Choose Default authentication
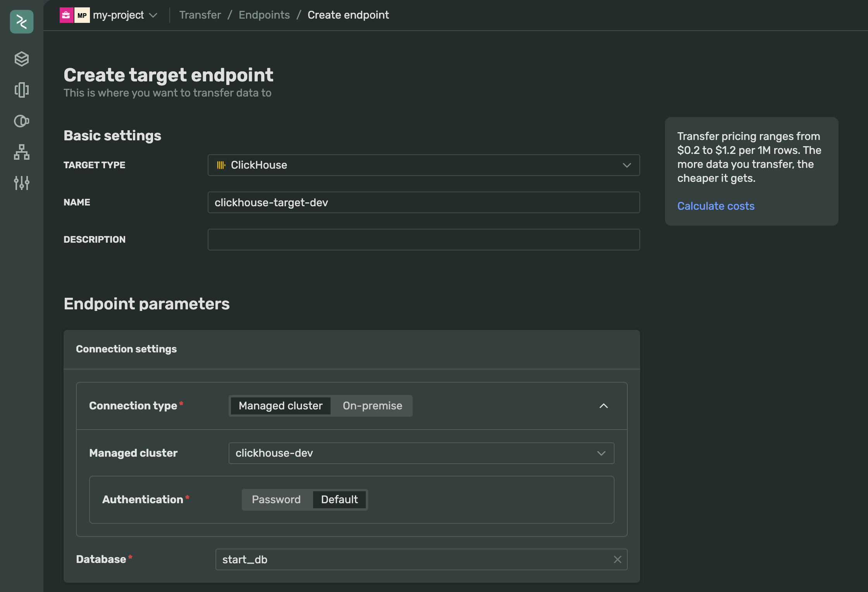This screenshot has width=868, height=592. pyautogui.click(x=339, y=500)
